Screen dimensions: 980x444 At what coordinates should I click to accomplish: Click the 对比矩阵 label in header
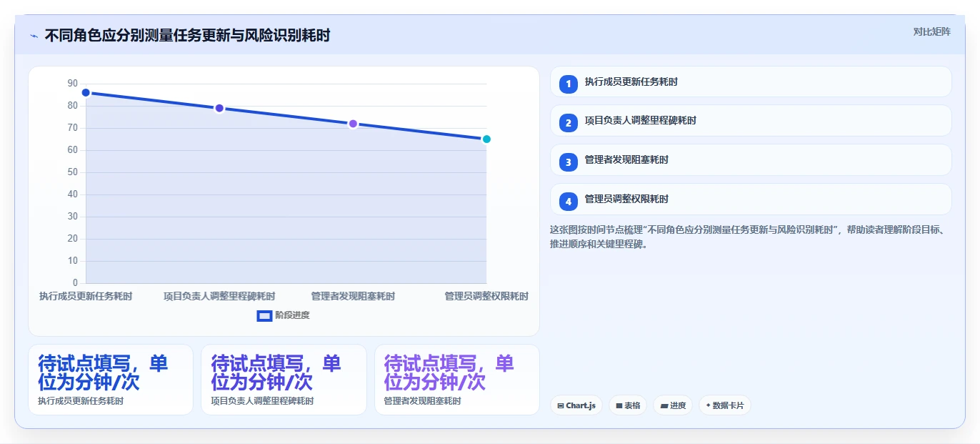point(932,31)
